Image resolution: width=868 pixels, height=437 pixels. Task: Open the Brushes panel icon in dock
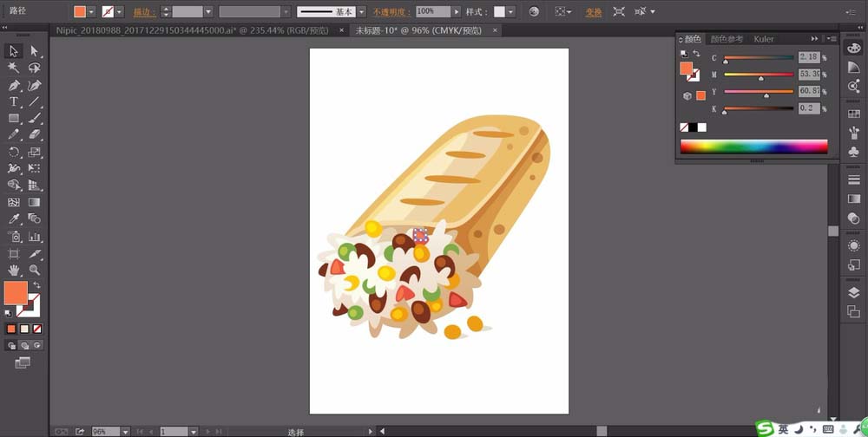[853, 133]
